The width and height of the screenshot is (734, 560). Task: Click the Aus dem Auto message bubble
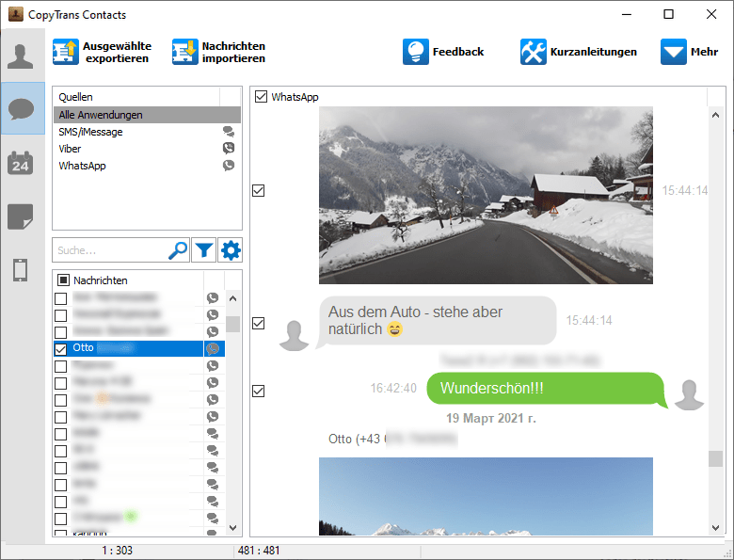438,321
